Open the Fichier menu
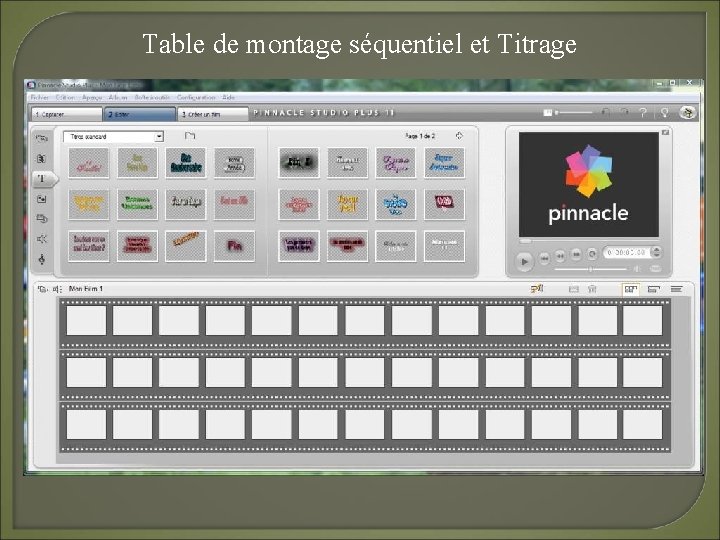The width and height of the screenshot is (720, 540). 40,97
